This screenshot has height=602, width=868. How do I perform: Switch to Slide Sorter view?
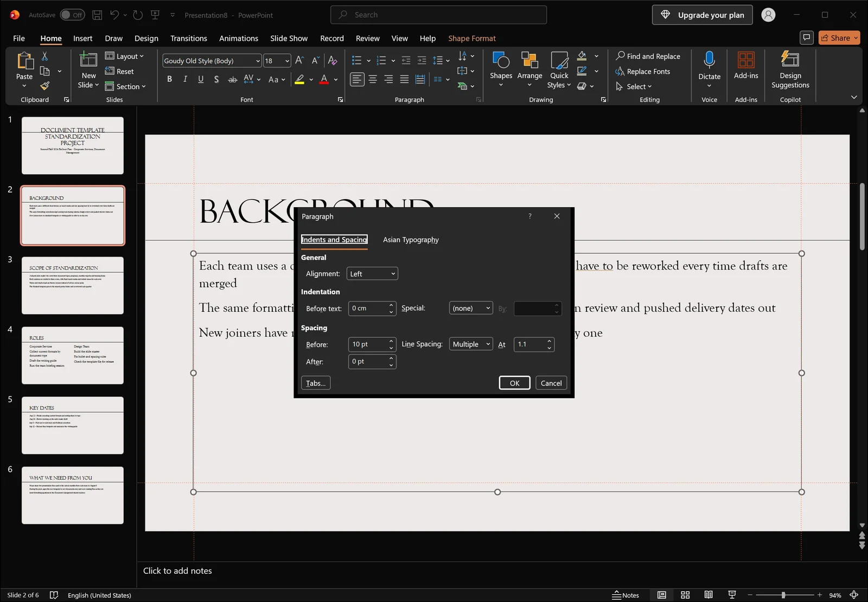[x=685, y=595]
